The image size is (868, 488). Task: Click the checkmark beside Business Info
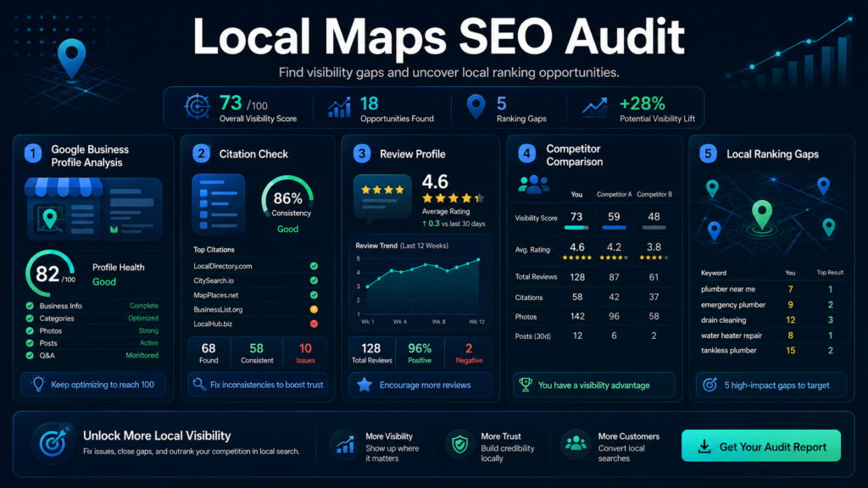[x=30, y=305]
